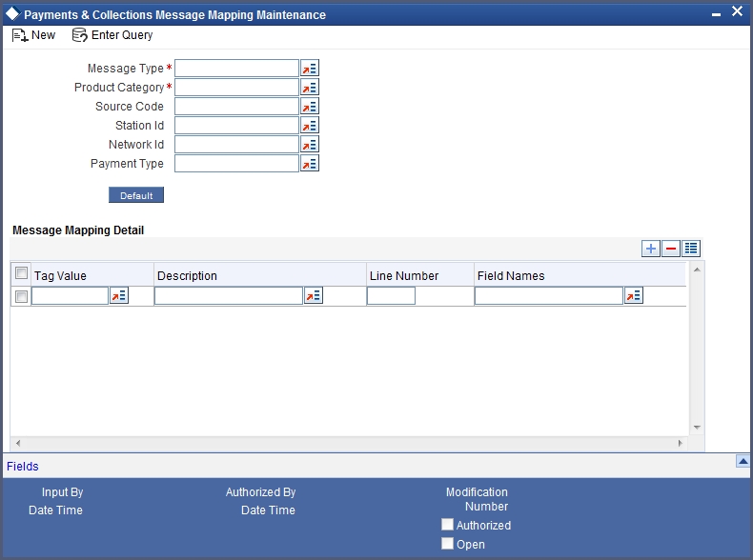Open single record view icon
This screenshot has width=753, height=560.
pos(691,249)
